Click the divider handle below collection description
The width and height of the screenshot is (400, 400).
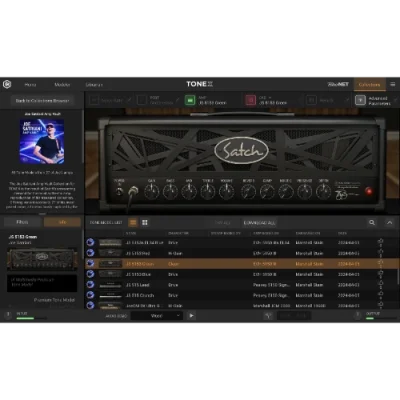tap(42, 214)
